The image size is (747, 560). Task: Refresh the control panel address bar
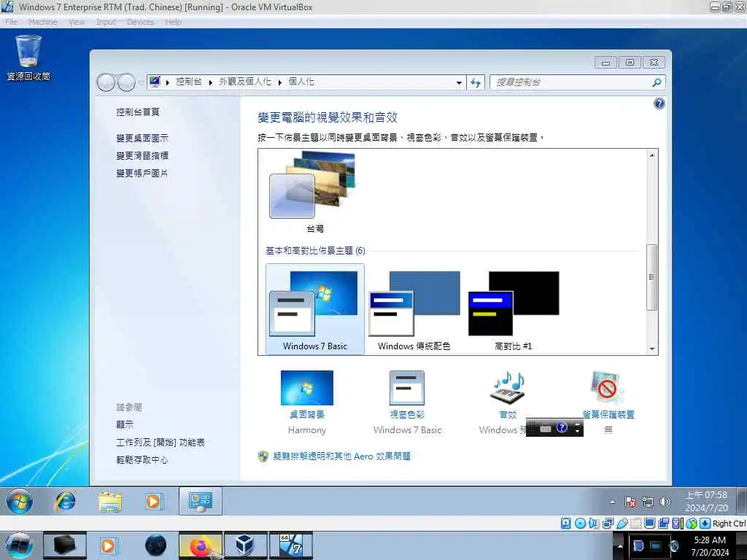pos(476,82)
